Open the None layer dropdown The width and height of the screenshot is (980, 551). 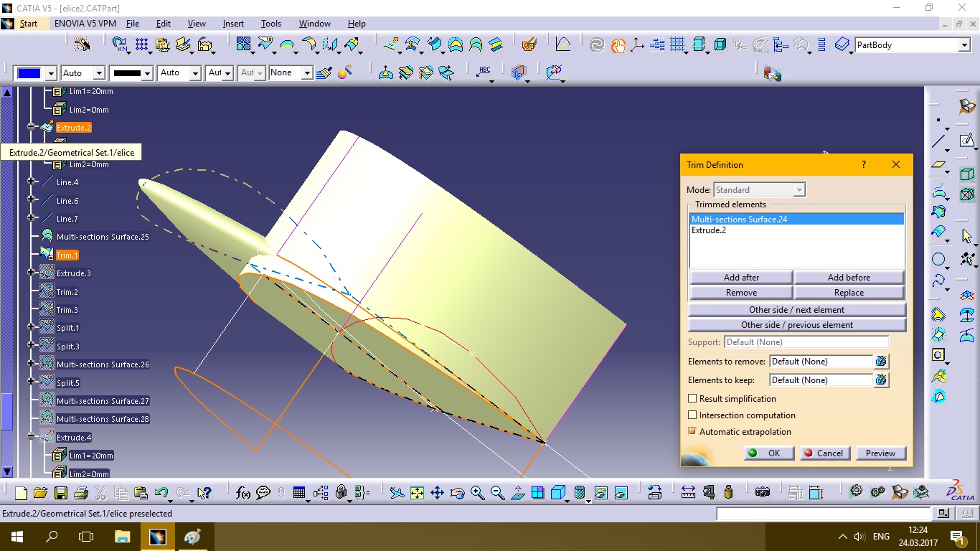click(x=306, y=73)
